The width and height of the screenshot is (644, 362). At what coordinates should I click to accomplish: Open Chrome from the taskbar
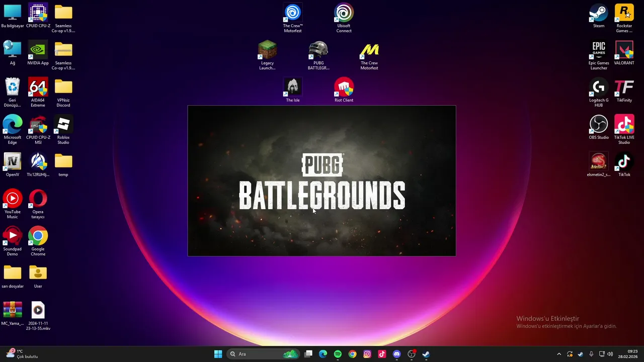click(x=352, y=354)
